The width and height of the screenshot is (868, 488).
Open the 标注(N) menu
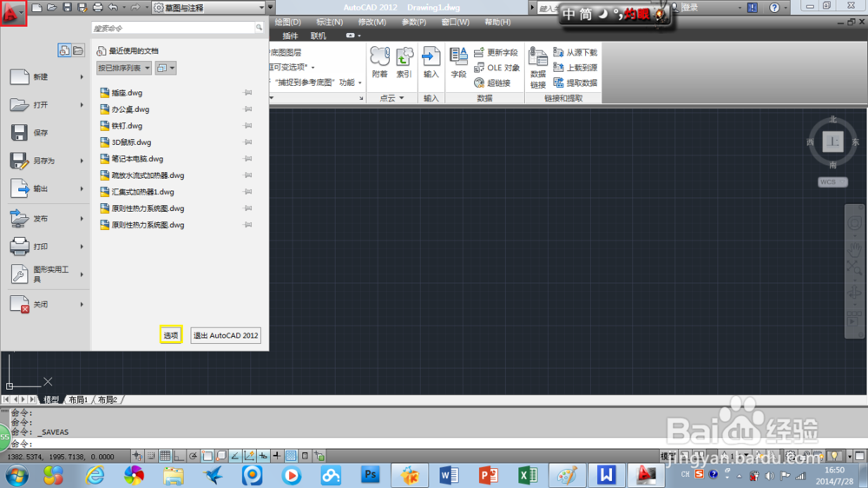[329, 23]
